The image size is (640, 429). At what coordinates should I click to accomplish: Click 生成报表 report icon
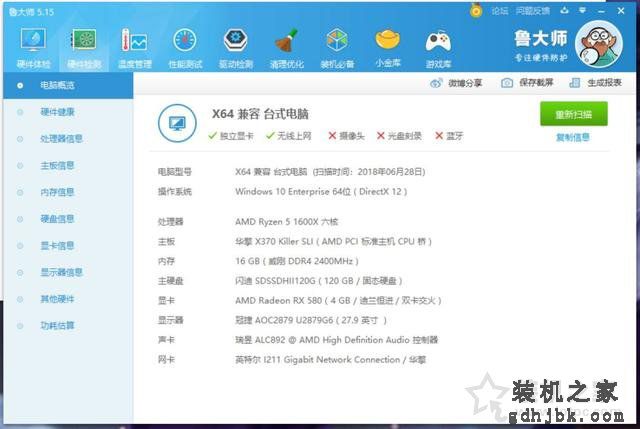pyautogui.click(x=575, y=83)
